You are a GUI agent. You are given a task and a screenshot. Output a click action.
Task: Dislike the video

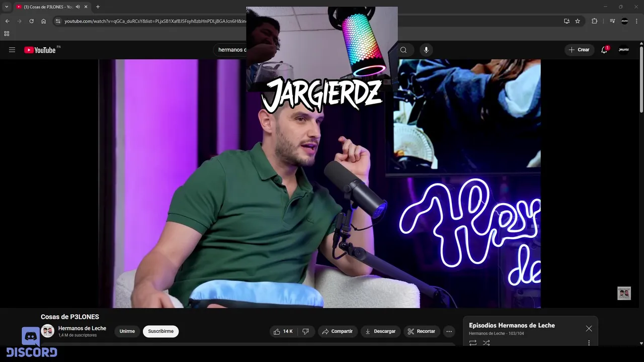[305, 331]
